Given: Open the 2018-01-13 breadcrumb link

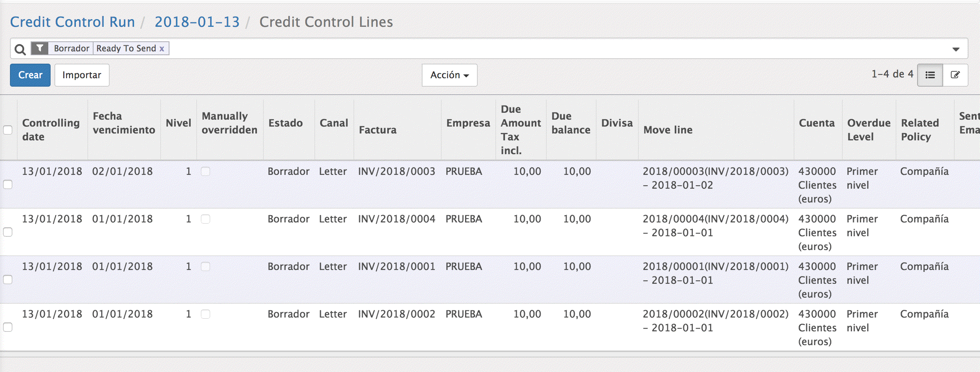Looking at the screenshot, I should pos(197,22).
